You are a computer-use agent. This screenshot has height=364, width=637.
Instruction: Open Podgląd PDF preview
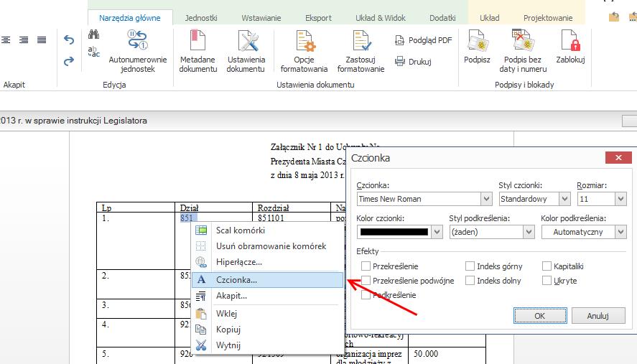pos(423,40)
